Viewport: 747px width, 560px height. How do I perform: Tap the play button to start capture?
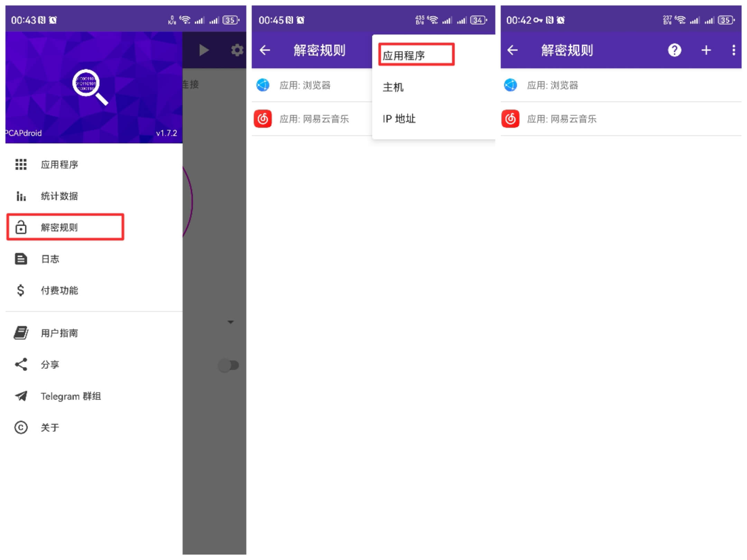point(204,50)
